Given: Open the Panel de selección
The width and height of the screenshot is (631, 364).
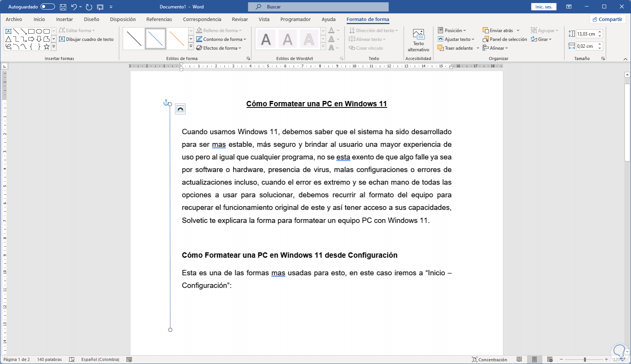Looking at the screenshot, I should (505, 39).
